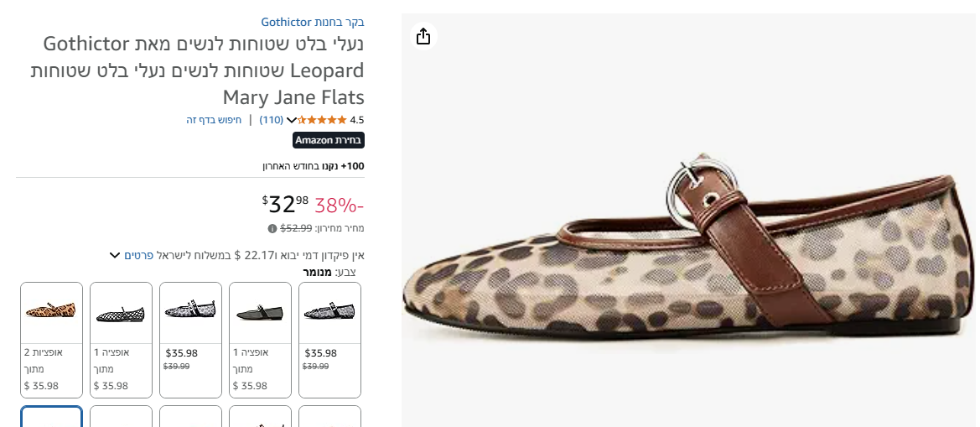This screenshot has width=980, height=427.
Task: Pick the grey leopard swatch with black strap
Action: click(x=329, y=312)
